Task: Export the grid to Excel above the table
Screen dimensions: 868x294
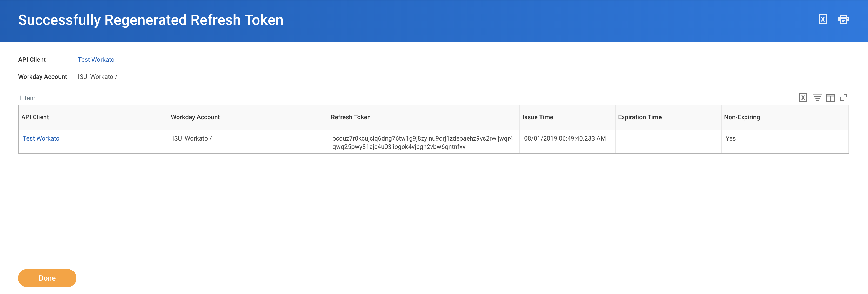Action: (803, 97)
